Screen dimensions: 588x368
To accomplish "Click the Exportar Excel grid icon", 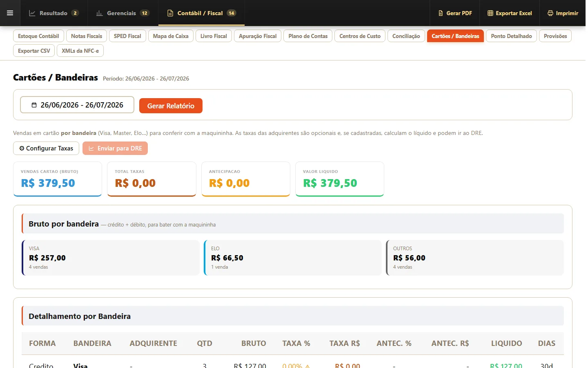I will tap(490, 13).
